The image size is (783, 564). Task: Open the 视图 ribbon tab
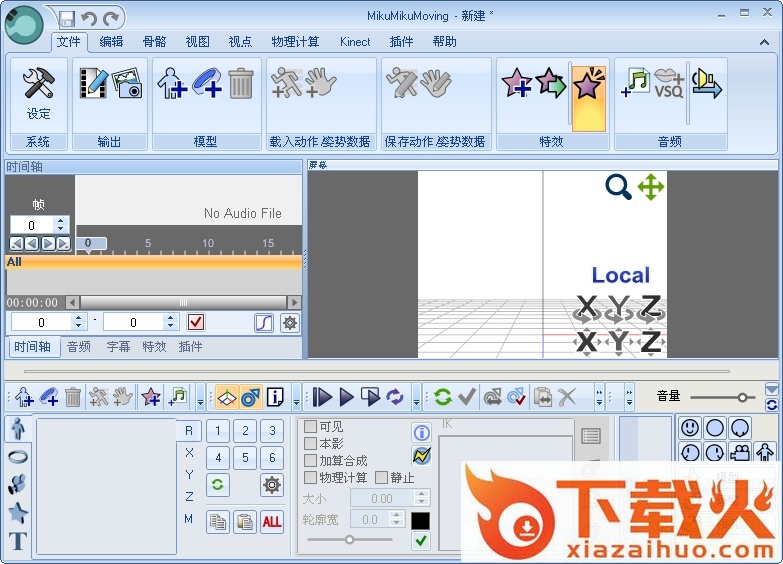[198, 42]
